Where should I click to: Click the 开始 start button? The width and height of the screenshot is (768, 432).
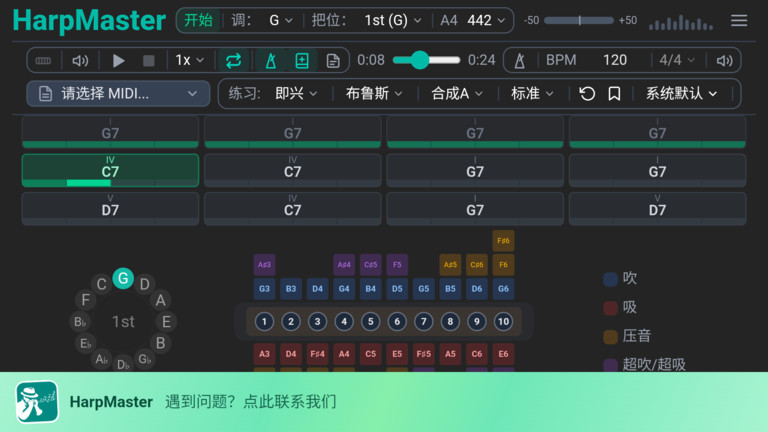(x=198, y=21)
